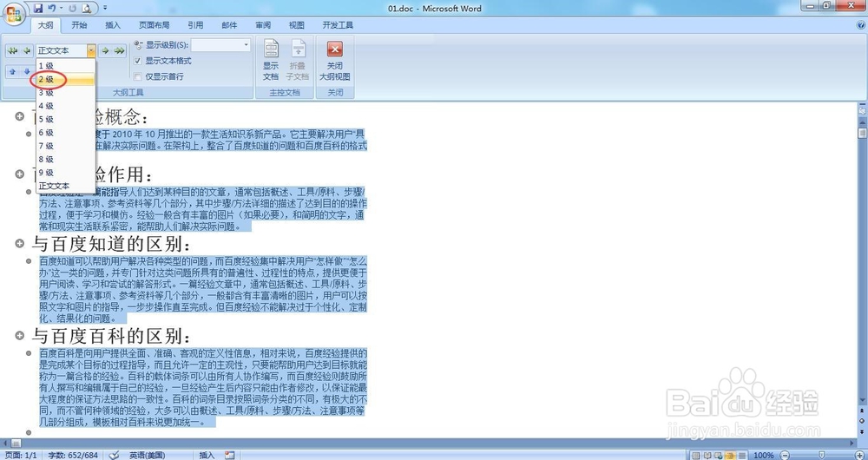The height and width of the screenshot is (460, 868).
Task: Zoom out with the minus button
Action: (x=784, y=455)
